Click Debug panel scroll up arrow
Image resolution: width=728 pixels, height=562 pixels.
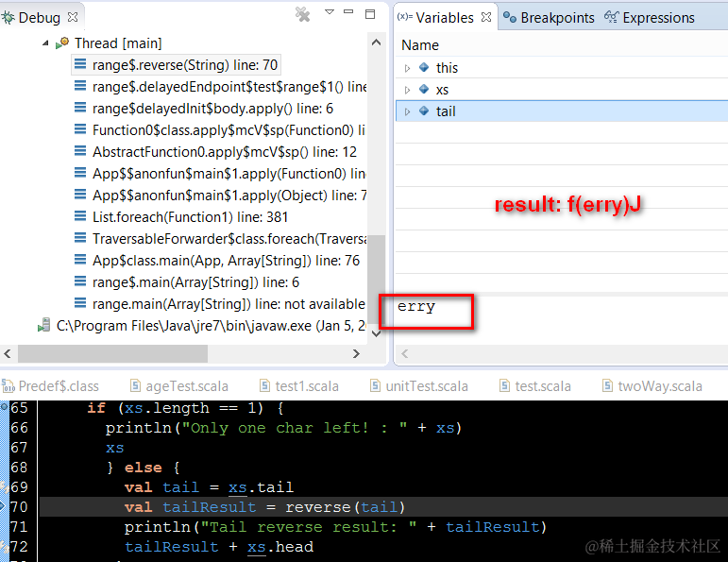pyautogui.click(x=376, y=43)
